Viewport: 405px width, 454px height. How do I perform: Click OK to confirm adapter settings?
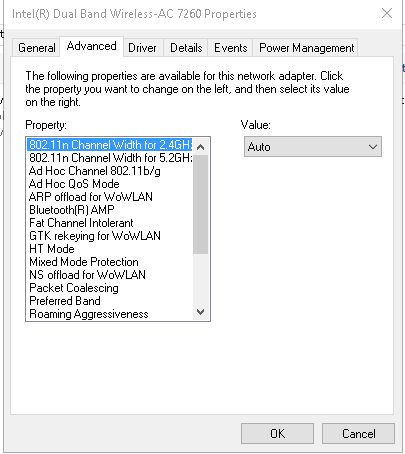(277, 433)
